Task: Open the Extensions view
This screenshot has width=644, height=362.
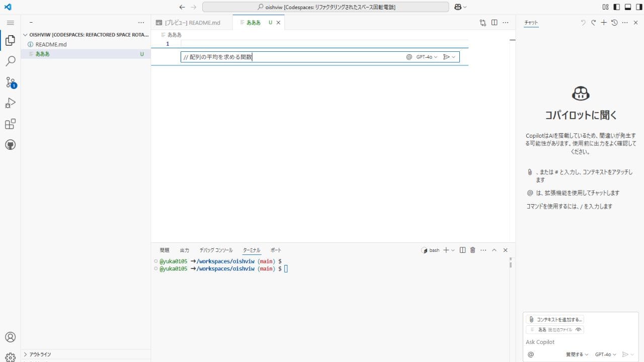Action: [10, 124]
